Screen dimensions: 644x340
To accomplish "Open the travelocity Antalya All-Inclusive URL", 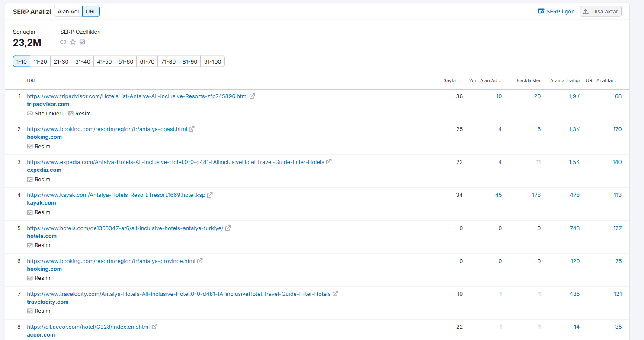I will (179, 294).
